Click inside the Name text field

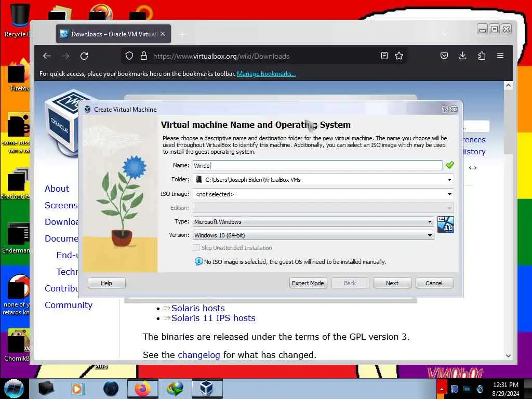pyautogui.click(x=317, y=166)
